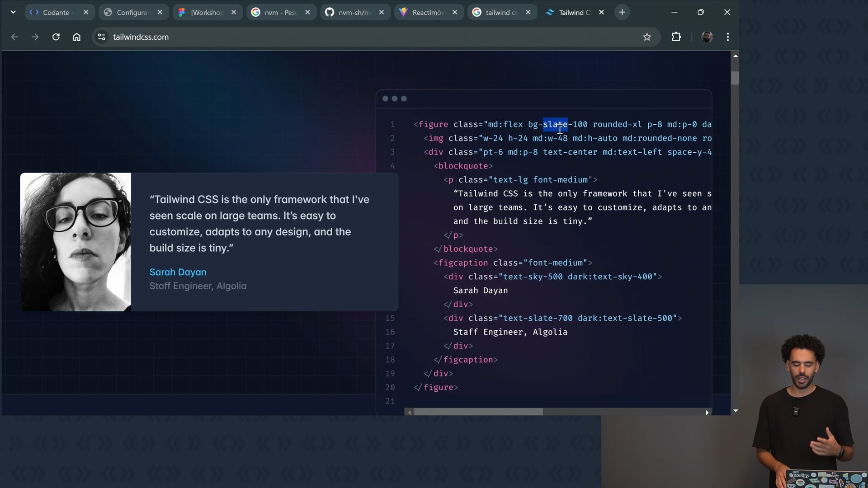
Task: Click the opening blockquote tag in code
Action: (x=463, y=166)
